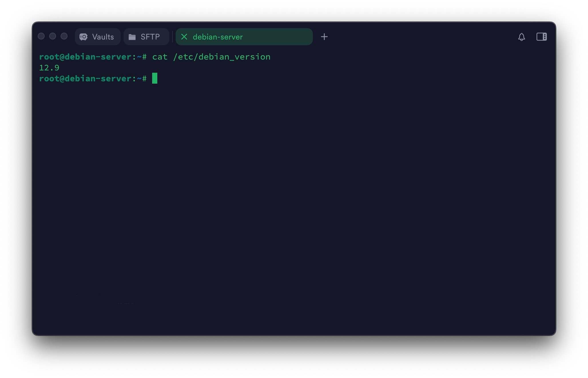Click empty title bar beside bell icon
The width and height of the screenshot is (588, 378).
[x=423, y=37]
